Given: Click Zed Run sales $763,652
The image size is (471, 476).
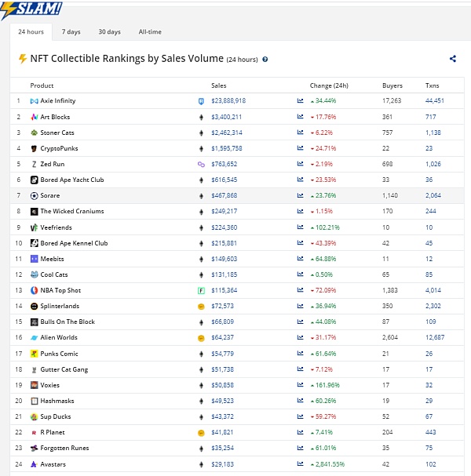Looking at the screenshot, I should [x=224, y=164].
